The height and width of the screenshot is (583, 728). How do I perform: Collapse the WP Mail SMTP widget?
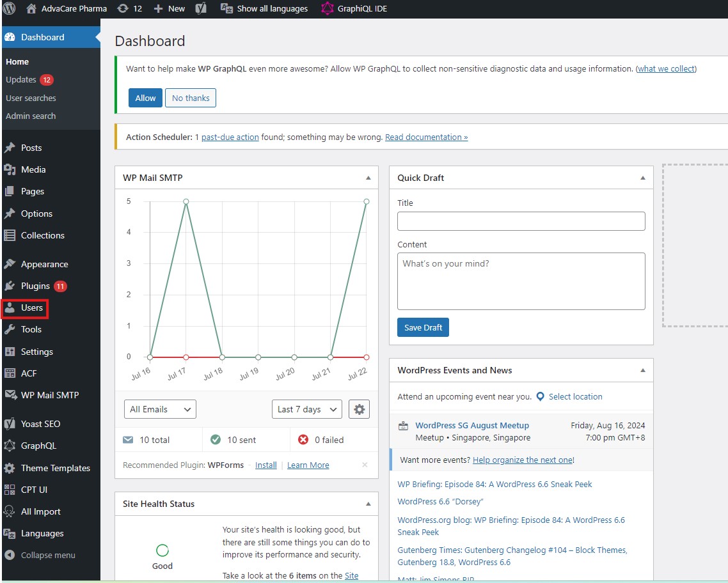[368, 178]
